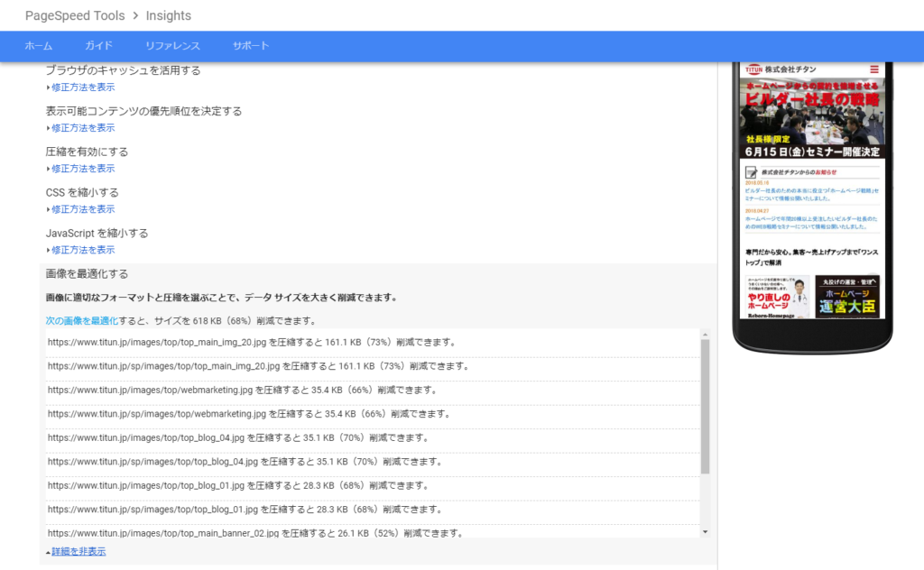Show fix details under JavaScript を縮小する
Viewport: 924px width, 570px height.
click(x=82, y=250)
